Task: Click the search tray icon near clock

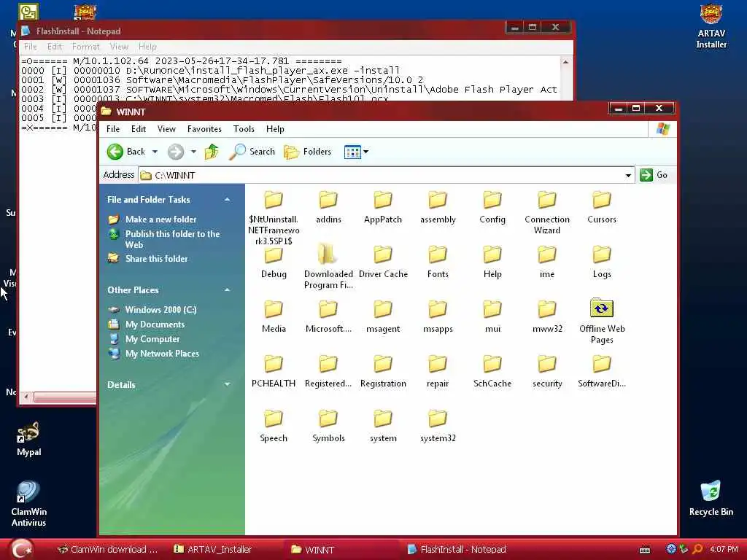Action: [x=697, y=549]
